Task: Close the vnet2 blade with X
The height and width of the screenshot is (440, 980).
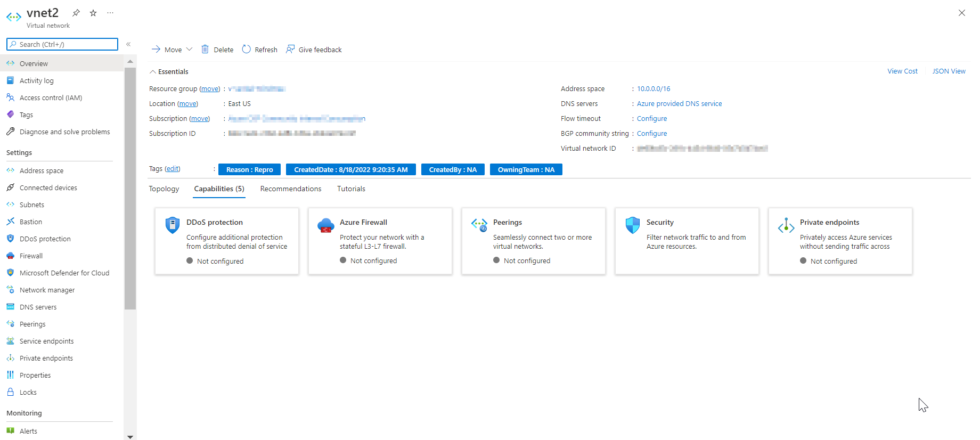Action: pos(962,13)
